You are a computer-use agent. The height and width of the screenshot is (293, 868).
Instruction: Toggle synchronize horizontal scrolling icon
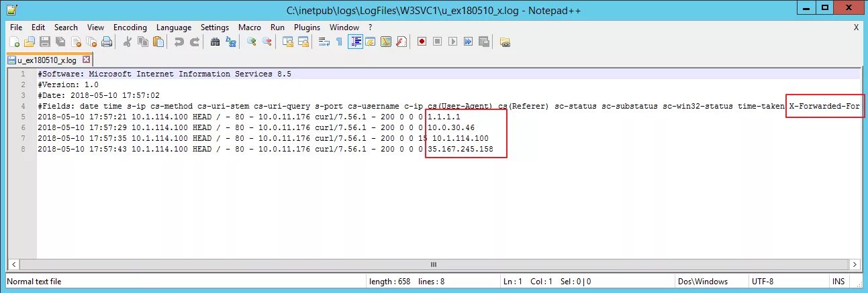click(303, 42)
